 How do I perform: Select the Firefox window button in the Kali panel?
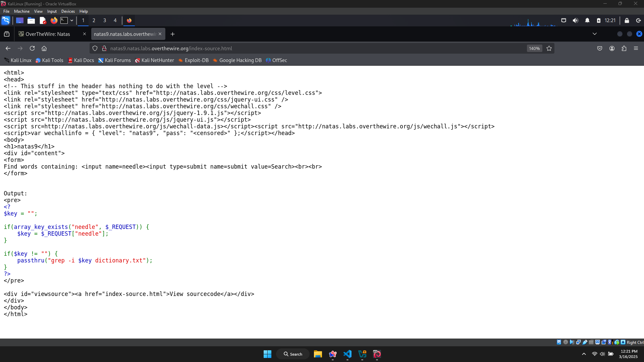[129, 20]
